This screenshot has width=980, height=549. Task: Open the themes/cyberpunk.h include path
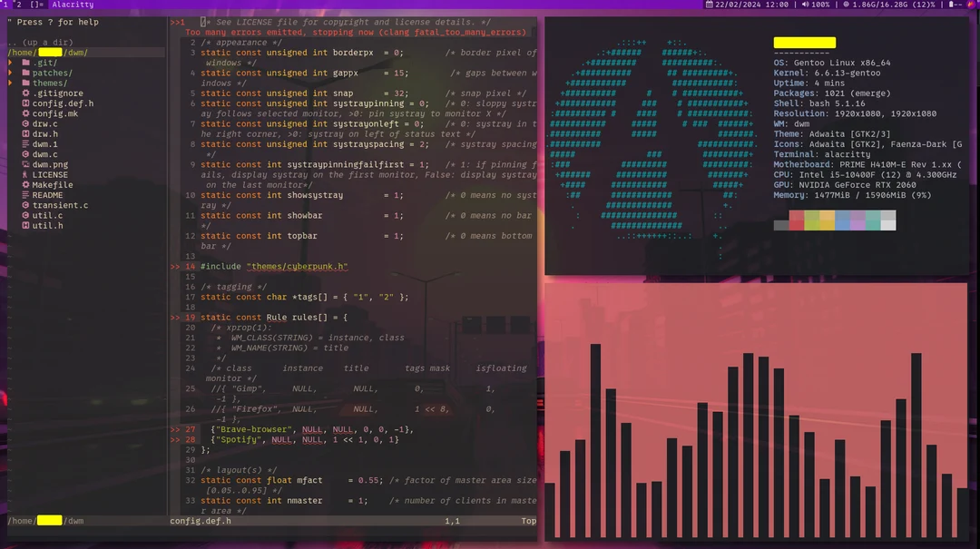coord(297,266)
